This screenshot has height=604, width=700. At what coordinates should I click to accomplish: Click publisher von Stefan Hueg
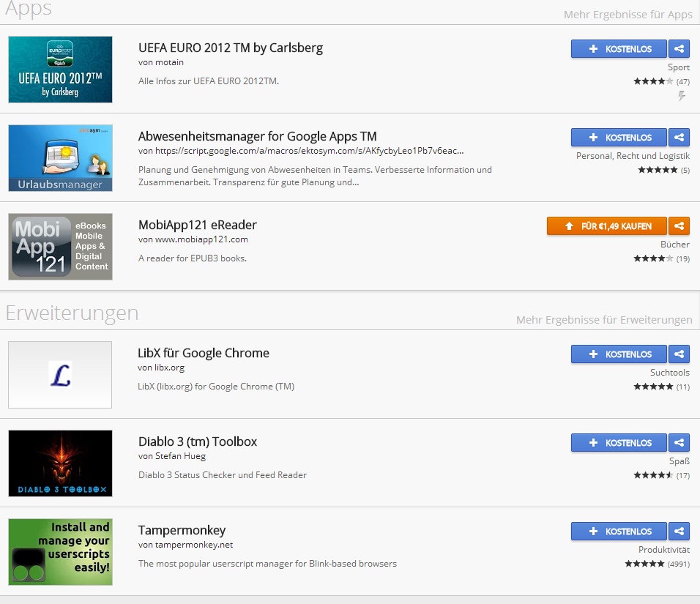click(172, 456)
